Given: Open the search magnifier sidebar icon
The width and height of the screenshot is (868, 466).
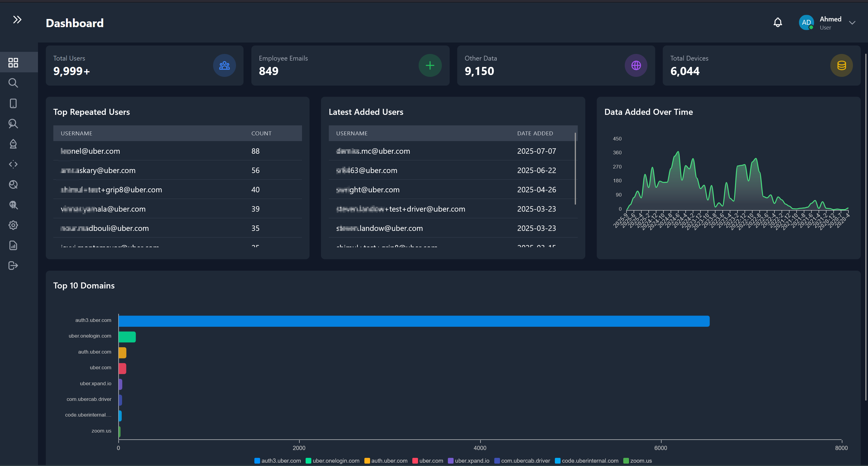Looking at the screenshot, I should 13,83.
